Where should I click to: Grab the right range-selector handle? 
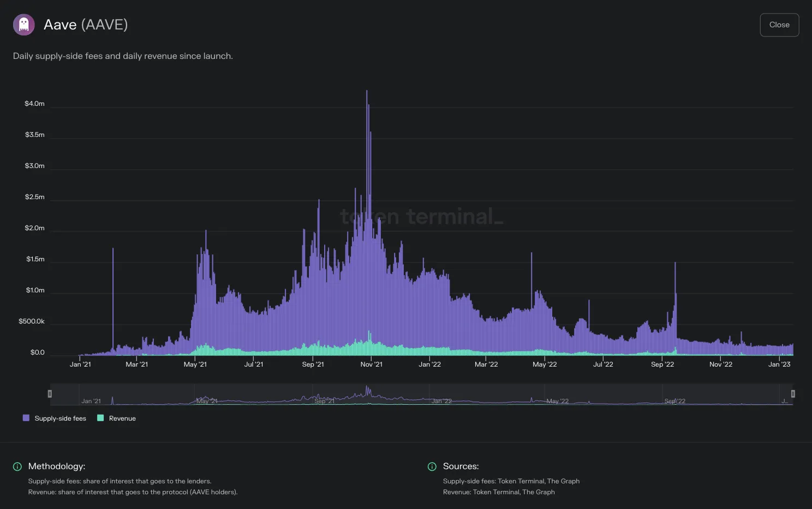[793, 394]
